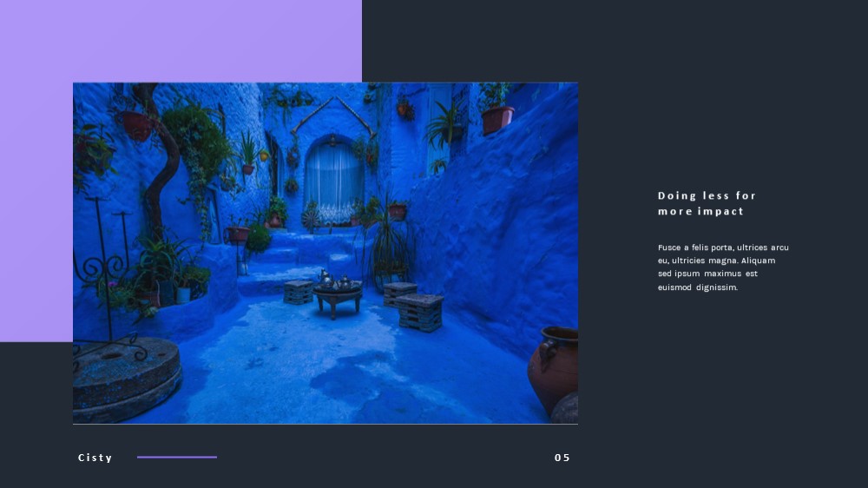Click the 'Cisty' brand label
This screenshot has height=488, width=868.
(x=95, y=458)
